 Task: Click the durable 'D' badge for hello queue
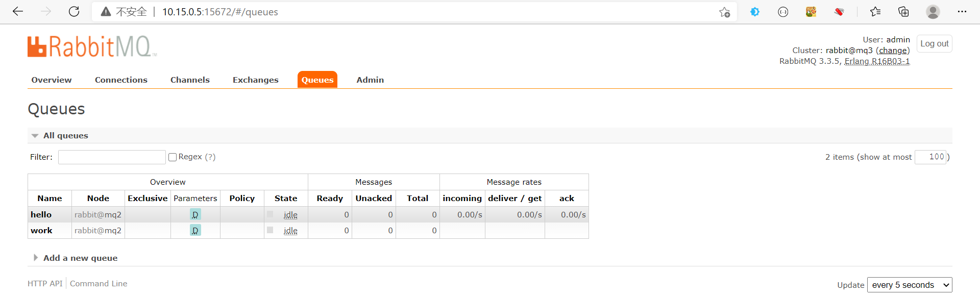[x=195, y=215]
